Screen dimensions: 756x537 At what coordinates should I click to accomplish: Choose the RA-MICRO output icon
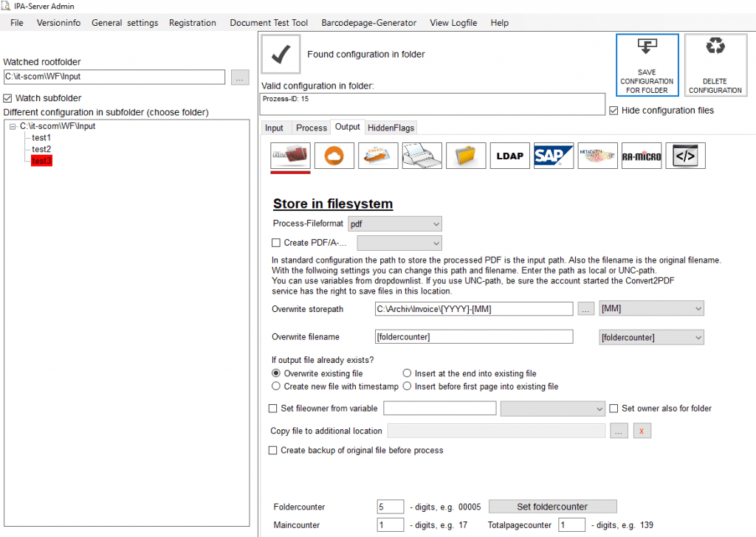pyautogui.click(x=642, y=156)
